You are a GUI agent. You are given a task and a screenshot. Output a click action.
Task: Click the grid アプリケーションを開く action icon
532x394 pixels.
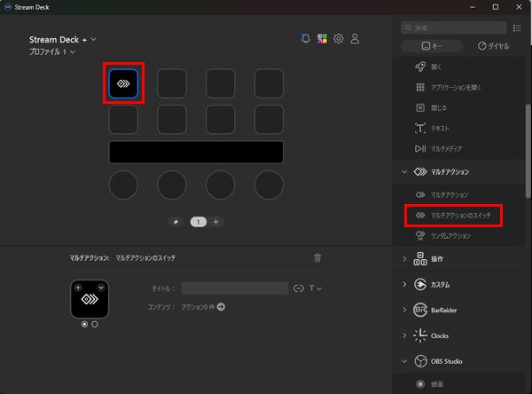(420, 87)
